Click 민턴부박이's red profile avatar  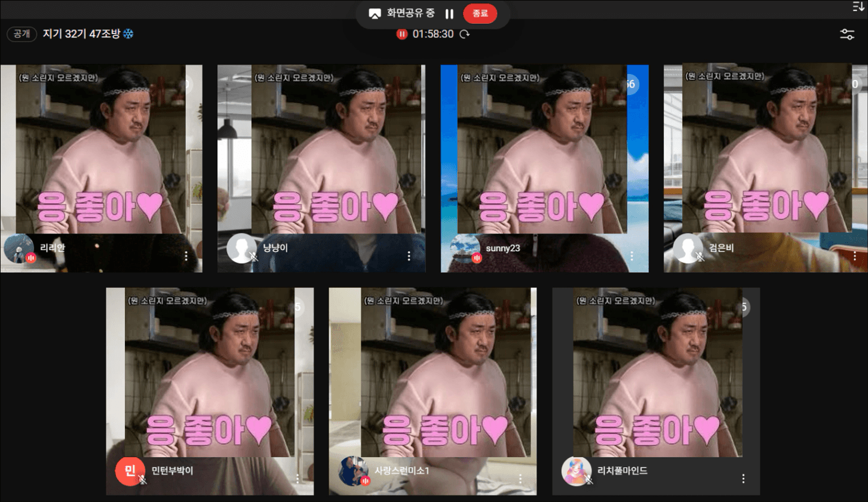(x=130, y=471)
